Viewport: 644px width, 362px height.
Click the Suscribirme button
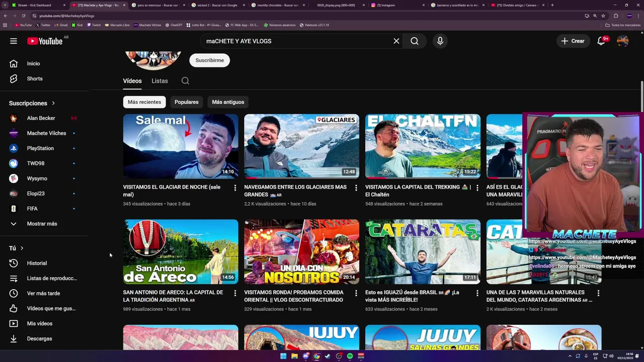[x=210, y=60]
